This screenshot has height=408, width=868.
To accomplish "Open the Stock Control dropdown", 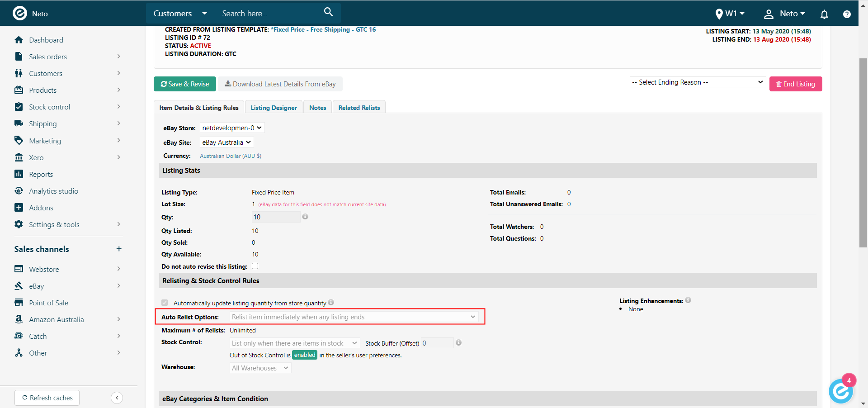I will pyautogui.click(x=295, y=343).
